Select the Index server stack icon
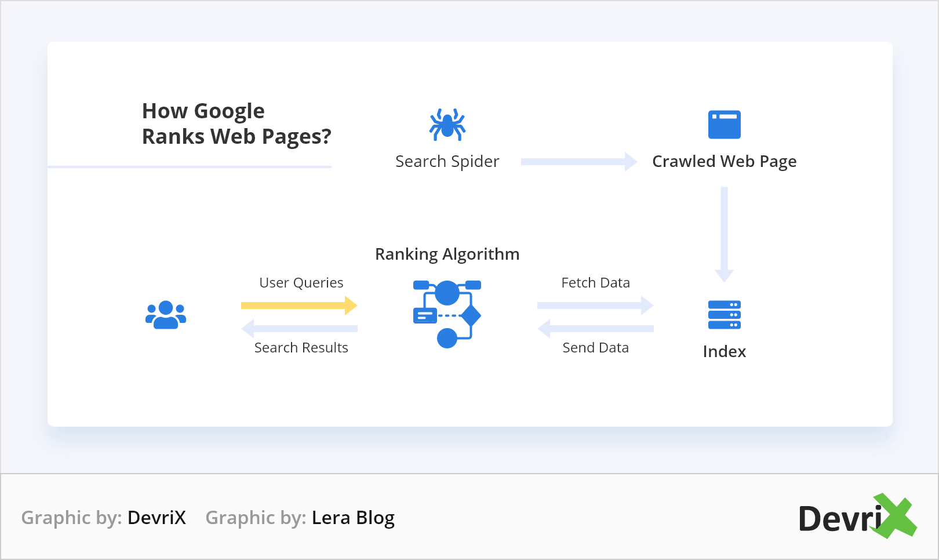The height and width of the screenshot is (560, 939). pos(724,314)
